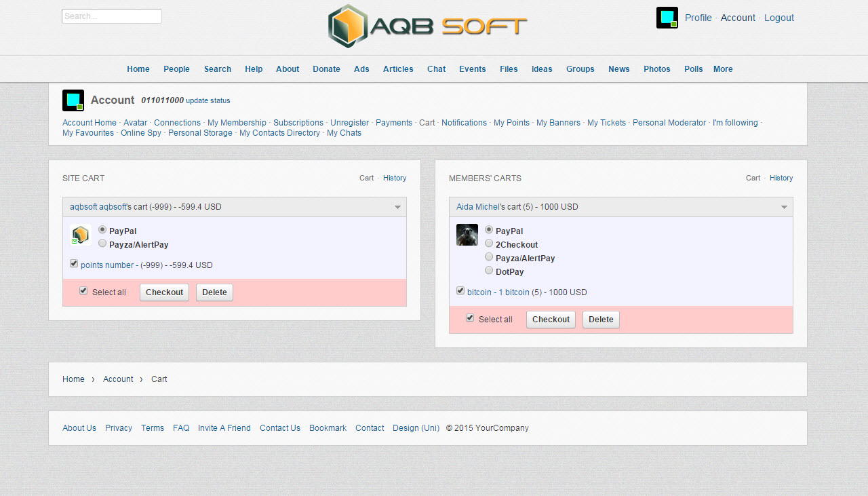Uncheck the points number item checkbox
Screen dimensions: 868x496
point(74,264)
